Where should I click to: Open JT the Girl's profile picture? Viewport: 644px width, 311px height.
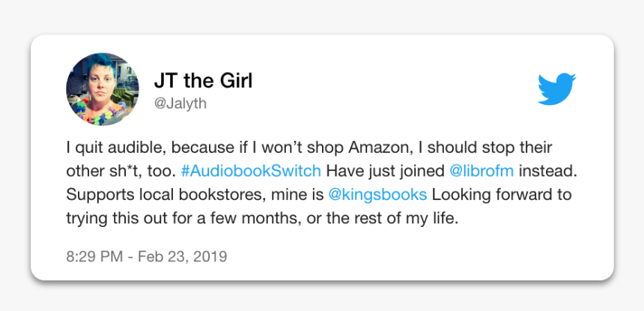103,89
